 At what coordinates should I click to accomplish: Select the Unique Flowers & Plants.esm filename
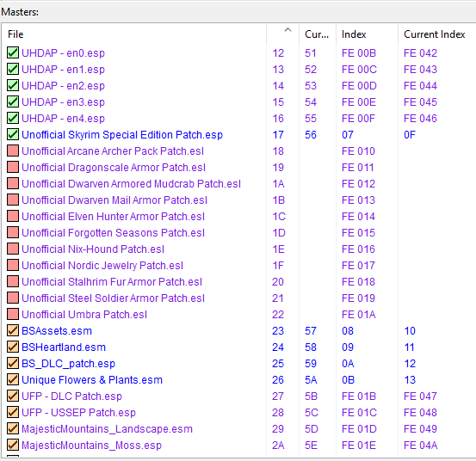coord(92,380)
